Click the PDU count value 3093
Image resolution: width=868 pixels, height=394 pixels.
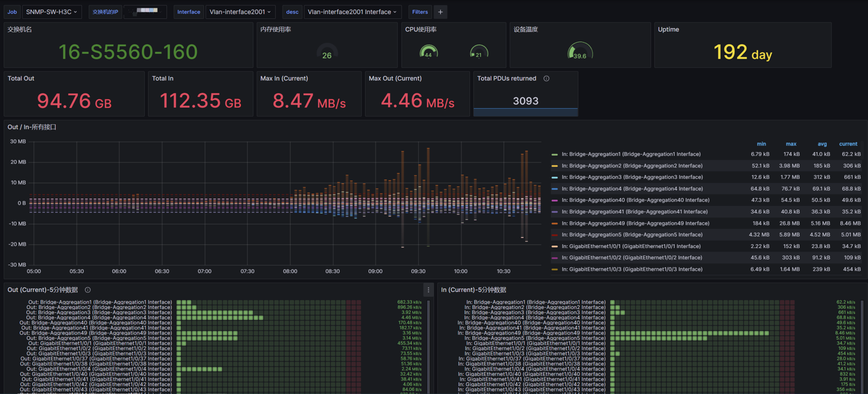click(x=526, y=101)
